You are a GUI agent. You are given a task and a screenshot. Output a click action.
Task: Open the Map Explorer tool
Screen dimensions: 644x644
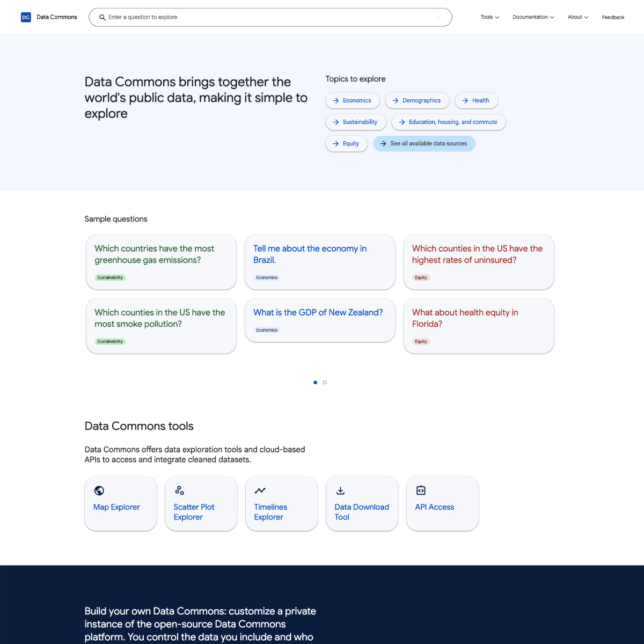pyautogui.click(x=121, y=503)
